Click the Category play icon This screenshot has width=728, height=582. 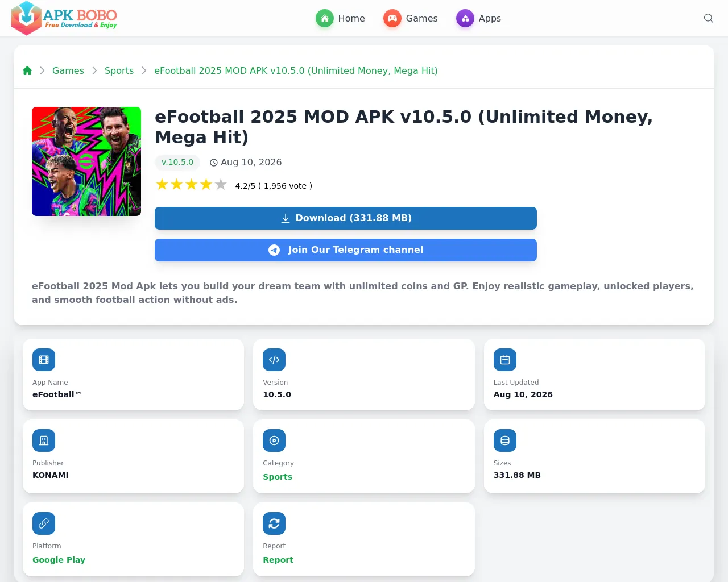[274, 440]
